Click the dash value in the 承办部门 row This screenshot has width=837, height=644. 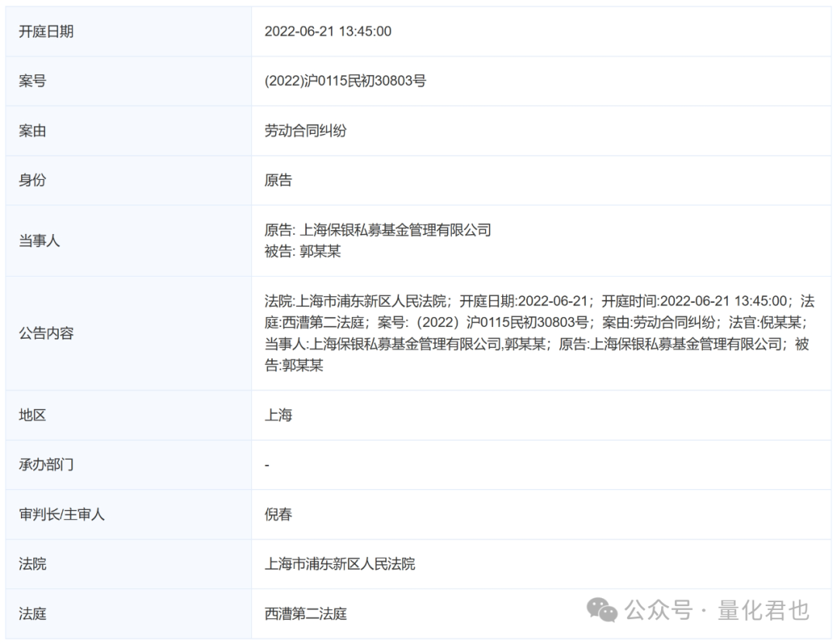(267, 465)
